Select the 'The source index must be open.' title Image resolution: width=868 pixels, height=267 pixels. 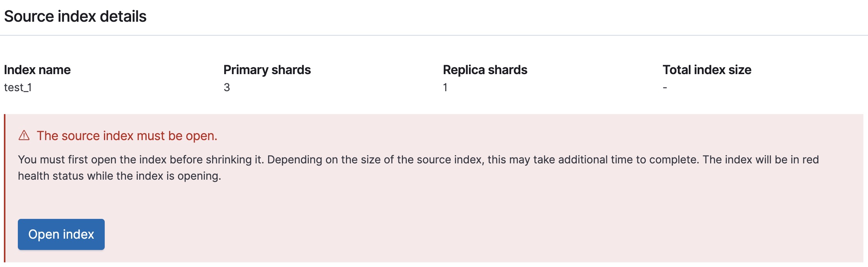pyautogui.click(x=127, y=136)
